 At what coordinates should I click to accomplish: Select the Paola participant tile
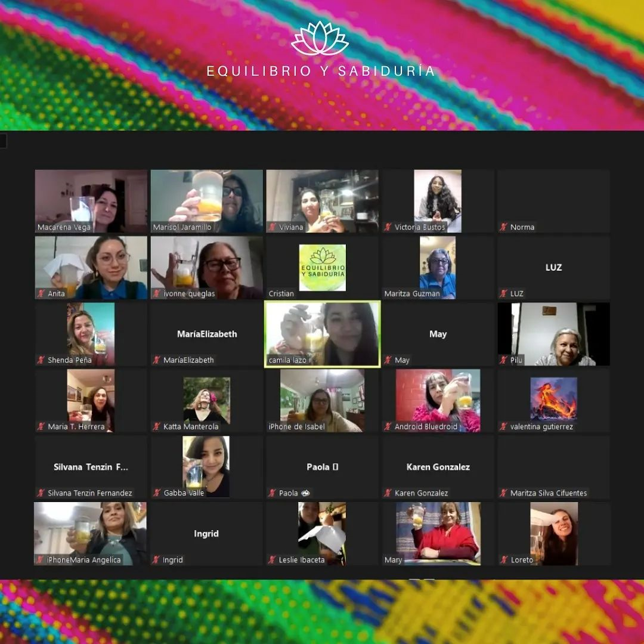click(x=322, y=467)
